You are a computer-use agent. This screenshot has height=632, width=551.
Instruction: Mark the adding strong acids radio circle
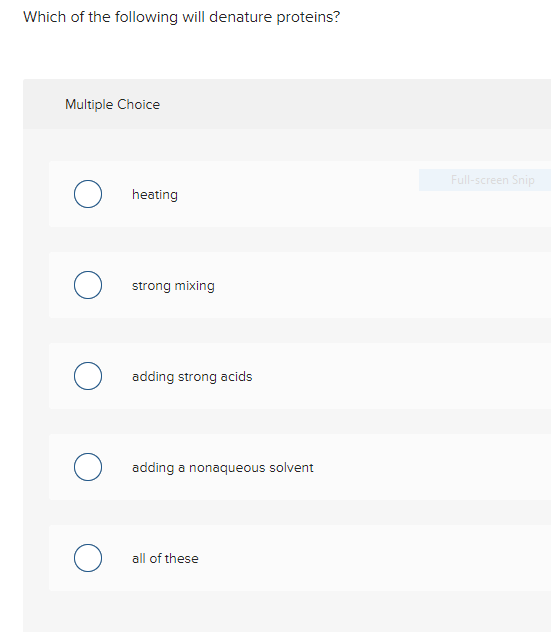88,376
